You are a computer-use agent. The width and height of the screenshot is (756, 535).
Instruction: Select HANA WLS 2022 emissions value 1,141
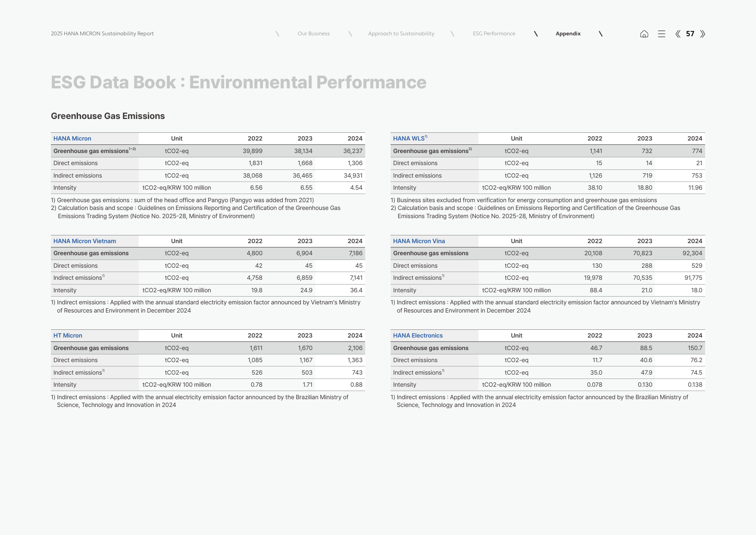[596, 151]
